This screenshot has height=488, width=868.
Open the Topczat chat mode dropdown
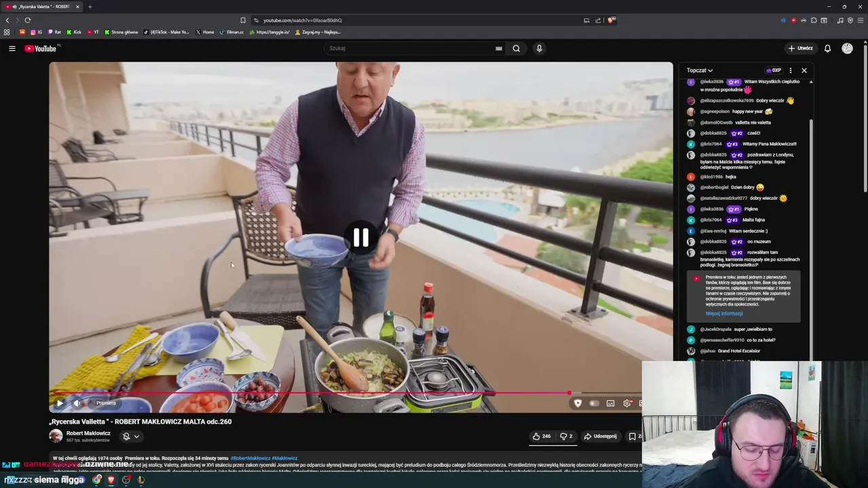point(699,70)
